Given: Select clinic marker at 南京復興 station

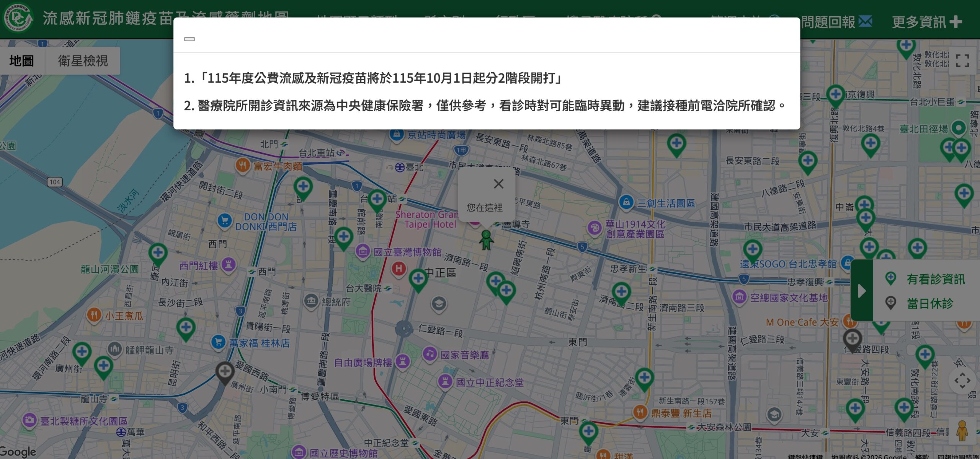Looking at the screenshot, I should pos(835,96).
